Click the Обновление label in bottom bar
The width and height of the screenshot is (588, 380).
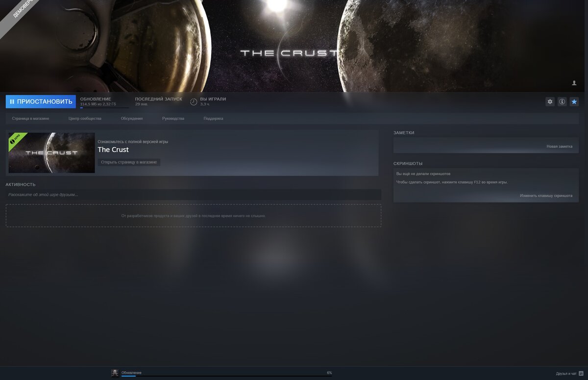131,373
